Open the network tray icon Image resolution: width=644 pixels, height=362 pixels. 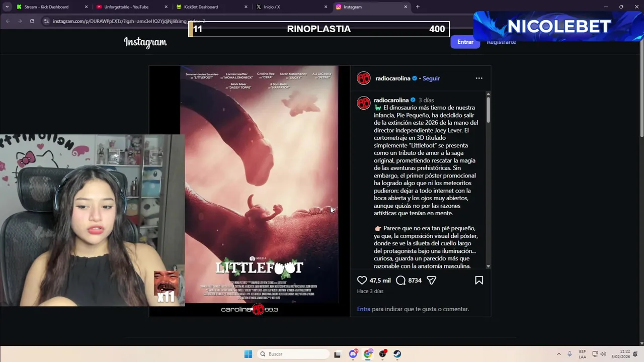595,354
